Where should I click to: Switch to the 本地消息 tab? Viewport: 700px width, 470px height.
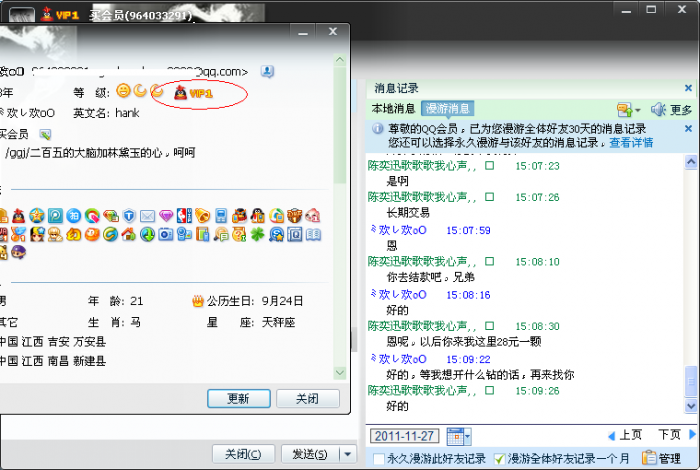pos(393,108)
